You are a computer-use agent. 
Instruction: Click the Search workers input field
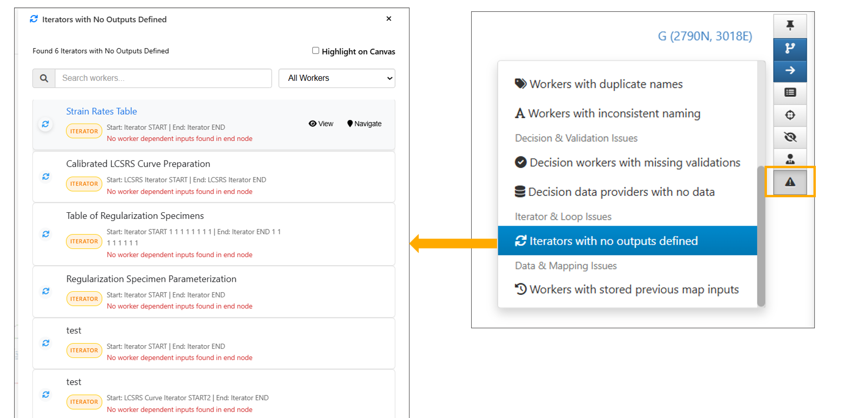click(163, 78)
